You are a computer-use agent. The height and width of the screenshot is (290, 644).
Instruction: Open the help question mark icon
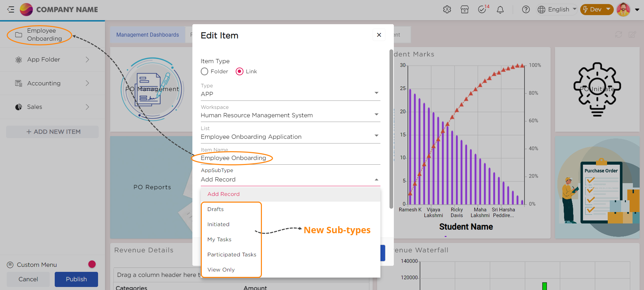click(x=526, y=9)
